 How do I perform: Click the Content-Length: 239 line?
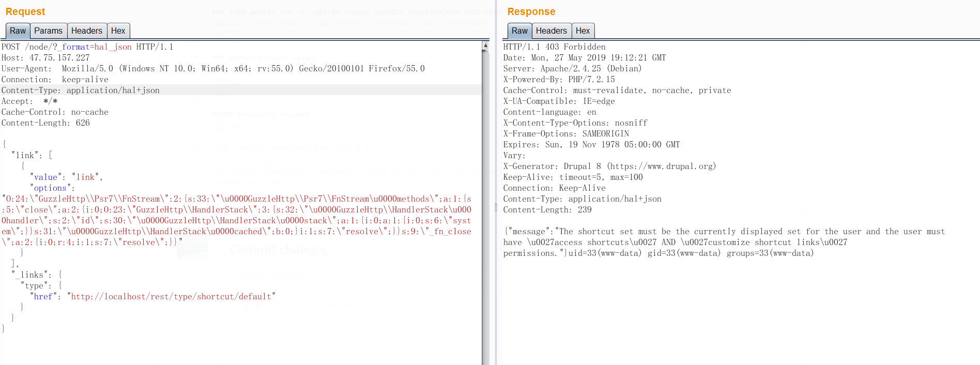[548, 210]
